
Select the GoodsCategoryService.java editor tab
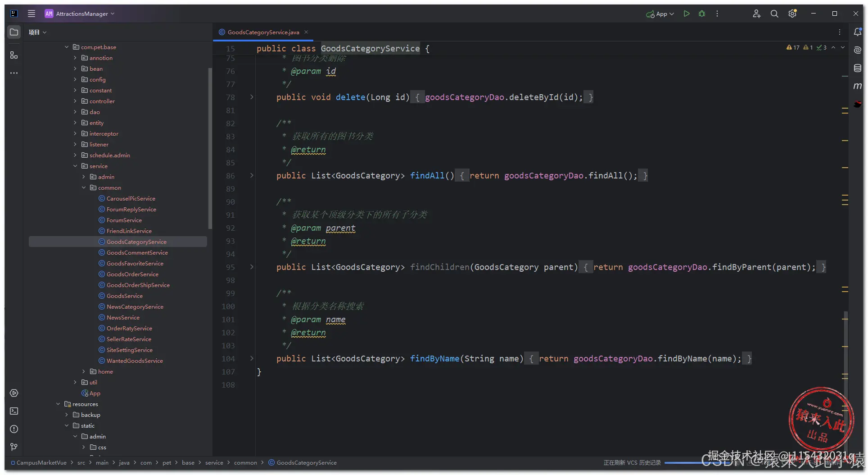pyautogui.click(x=263, y=32)
